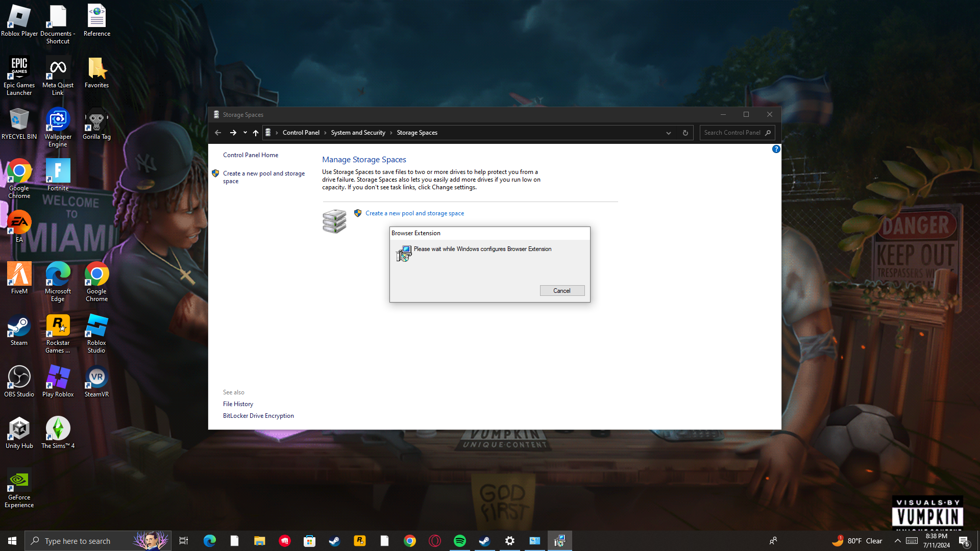Show hidden system tray icons chevron
The width and height of the screenshot is (980, 551).
[897, 541]
